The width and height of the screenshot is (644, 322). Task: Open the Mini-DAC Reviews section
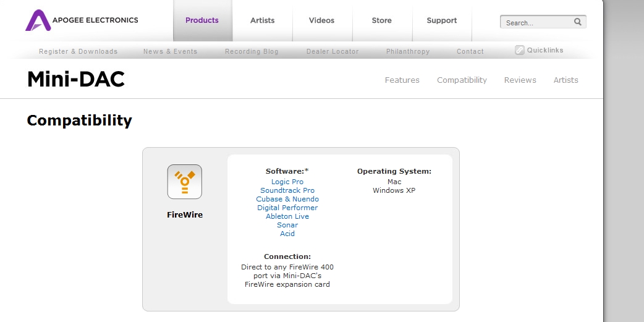(x=520, y=80)
